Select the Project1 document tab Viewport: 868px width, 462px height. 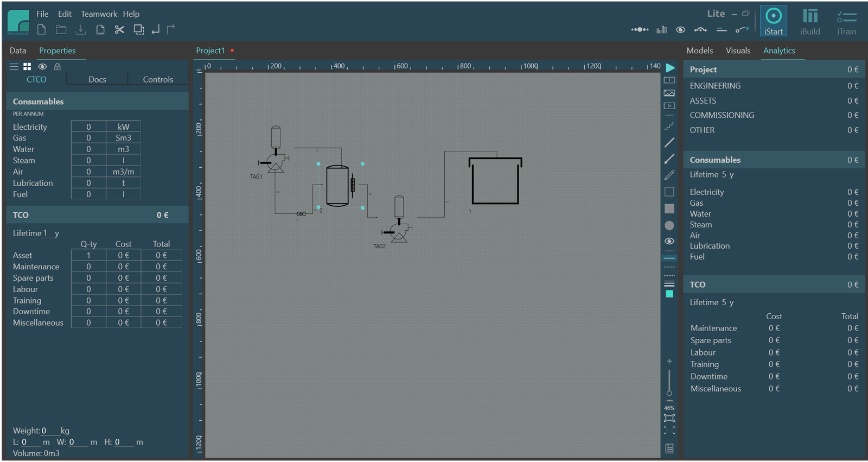click(x=210, y=50)
